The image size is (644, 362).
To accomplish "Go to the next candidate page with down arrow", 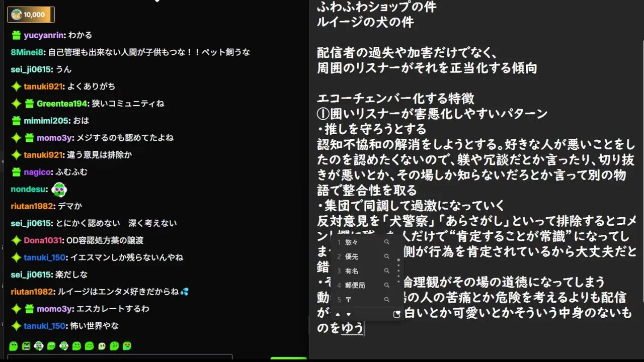I will 349,314.
